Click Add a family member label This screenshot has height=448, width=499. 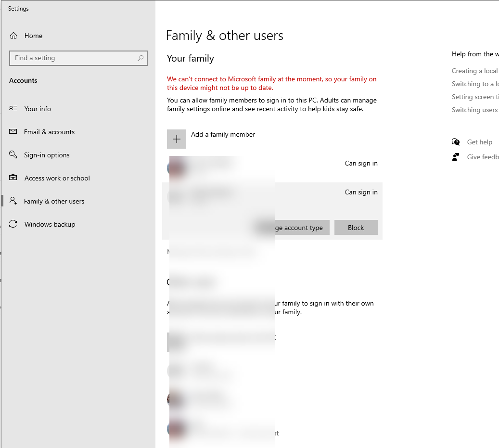coord(223,135)
